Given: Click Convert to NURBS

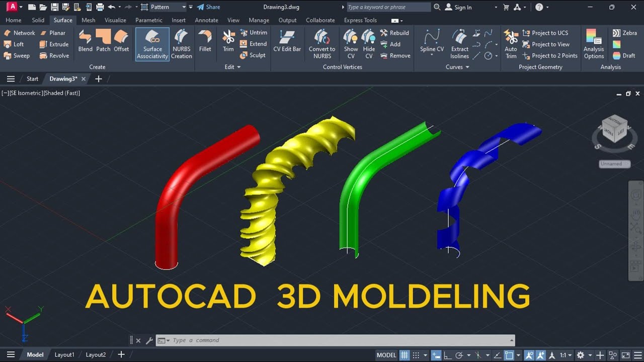Looking at the screenshot, I should pos(322,44).
